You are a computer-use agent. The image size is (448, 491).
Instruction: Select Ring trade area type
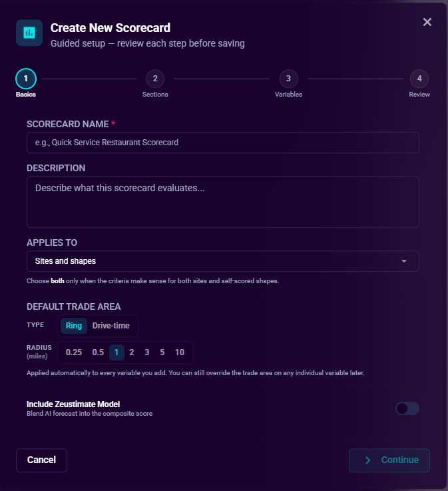pos(74,326)
